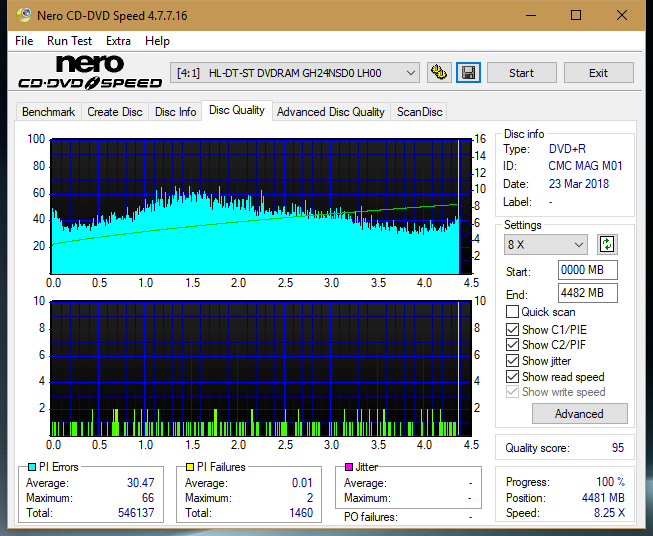
Task: Open the Run Test menu
Action: pos(69,41)
